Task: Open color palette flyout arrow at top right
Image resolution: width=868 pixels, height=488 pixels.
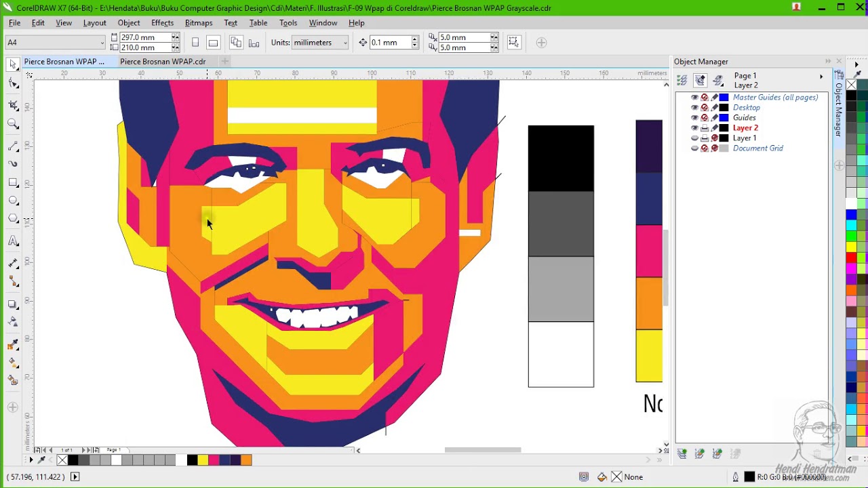Action: pyautogui.click(x=856, y=65)
